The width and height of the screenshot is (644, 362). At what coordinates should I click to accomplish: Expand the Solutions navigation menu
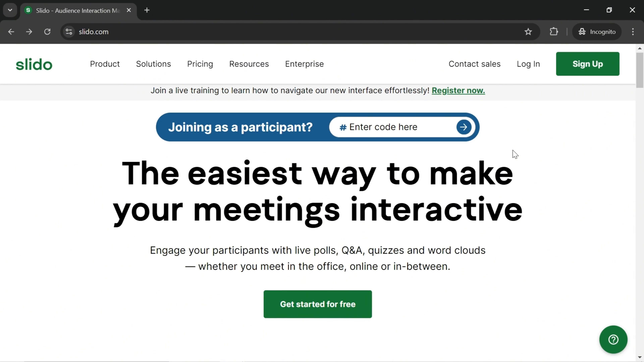point(153,64)
